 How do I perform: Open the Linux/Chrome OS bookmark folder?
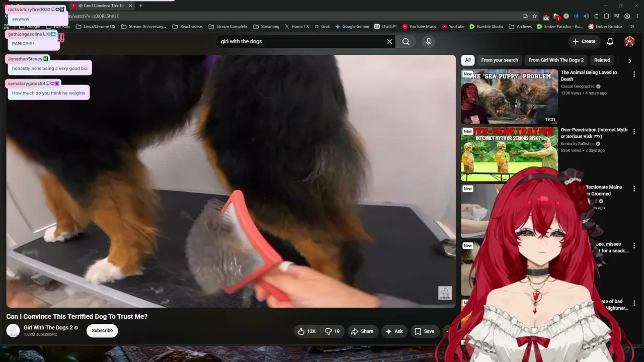(95, 27)
